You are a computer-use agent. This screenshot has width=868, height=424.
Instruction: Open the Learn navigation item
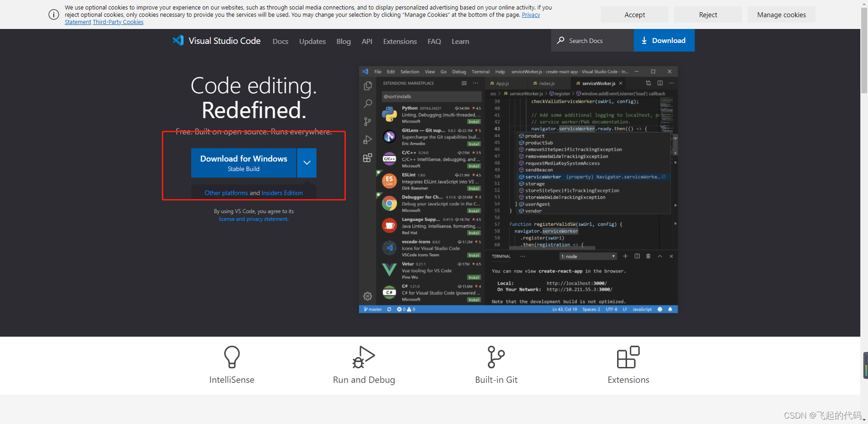[x=460, y=41]
